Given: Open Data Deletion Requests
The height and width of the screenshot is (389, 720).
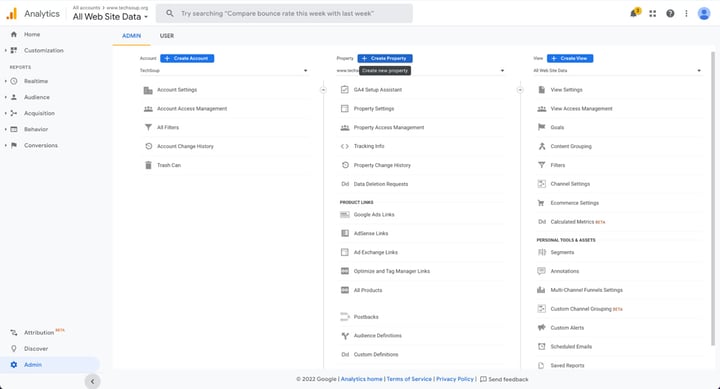Looking at the screenshot, I should (381, 184).
